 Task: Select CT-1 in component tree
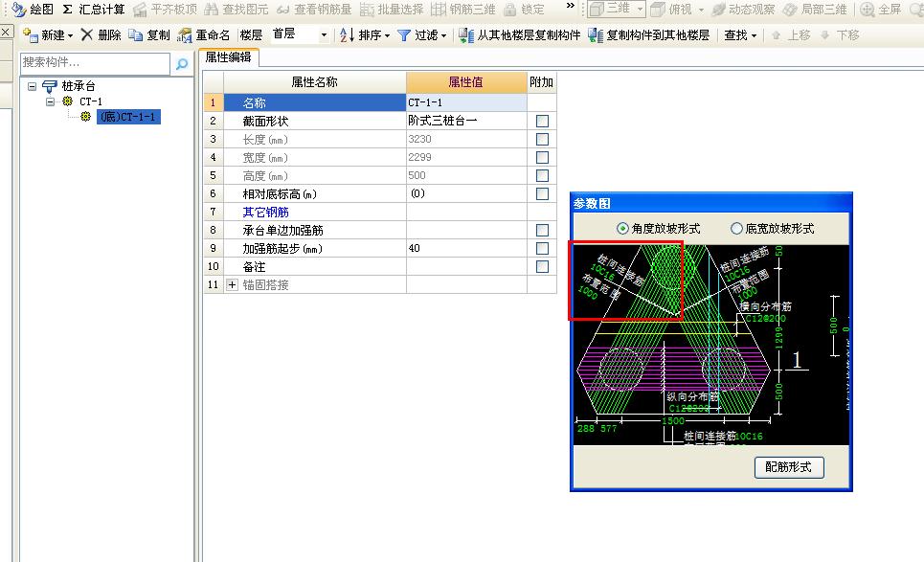point(91,101)
